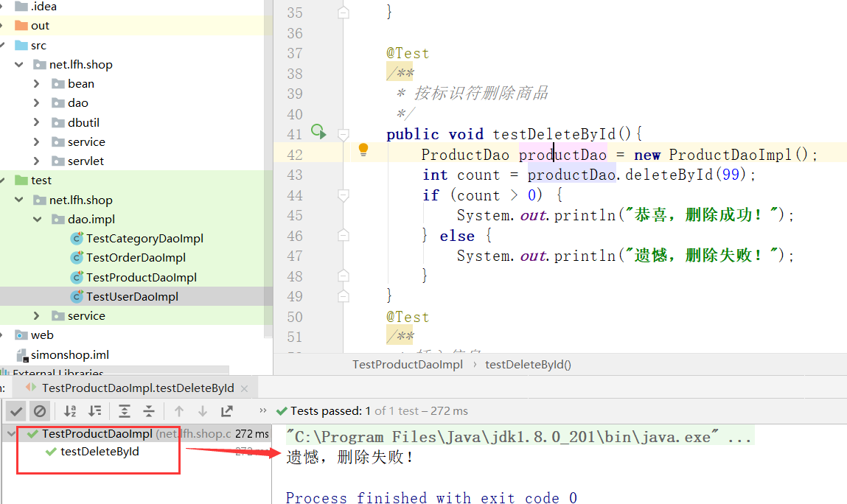Expand the dbutil package
The width and height of the screenshot is (847, 504).
click(37, 122)
